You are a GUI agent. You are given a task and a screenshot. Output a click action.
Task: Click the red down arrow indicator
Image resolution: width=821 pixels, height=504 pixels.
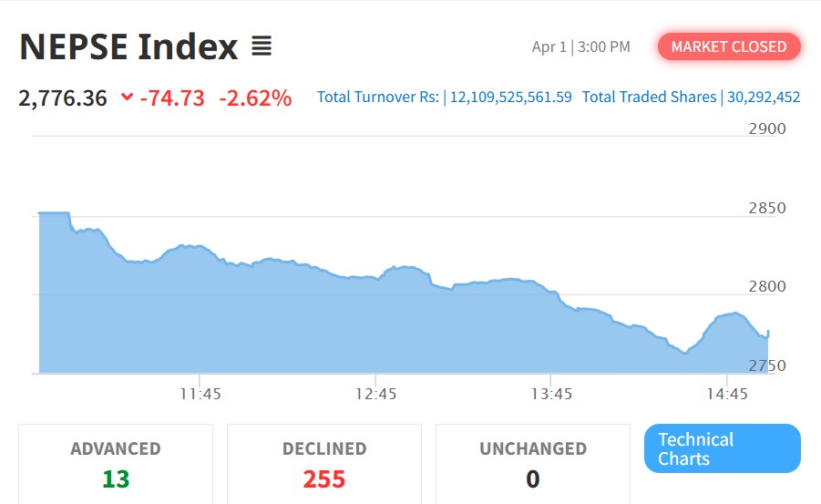click(127, 98)
